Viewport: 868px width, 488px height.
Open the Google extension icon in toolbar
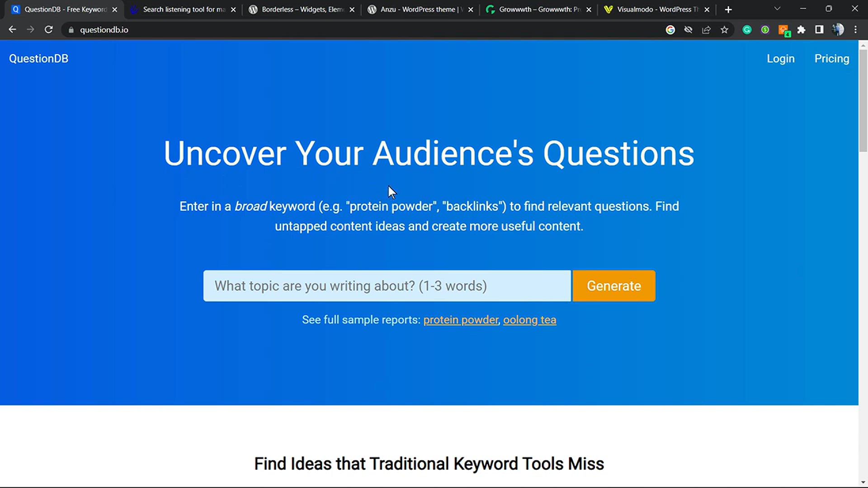tap(670, 30)
